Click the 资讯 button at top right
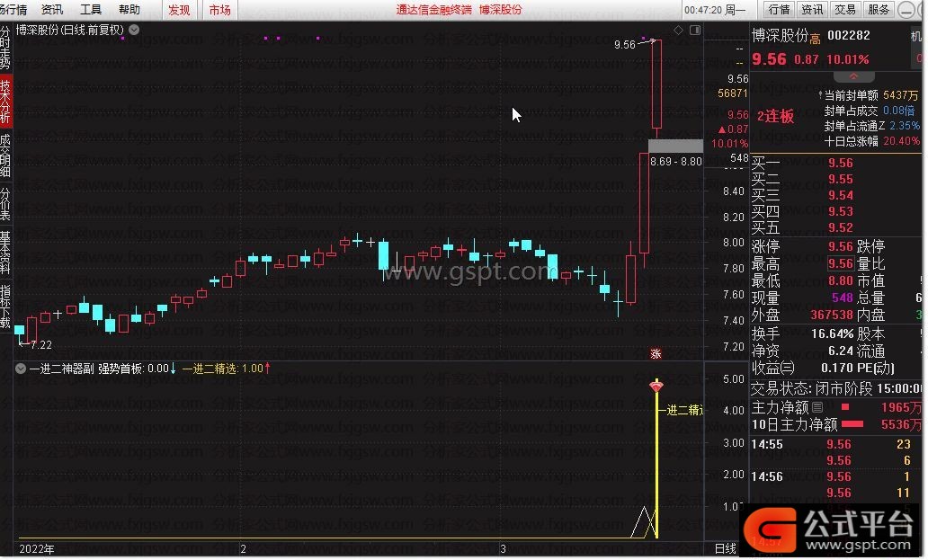This screenshot has width=928, height=560. pos(812,10)
